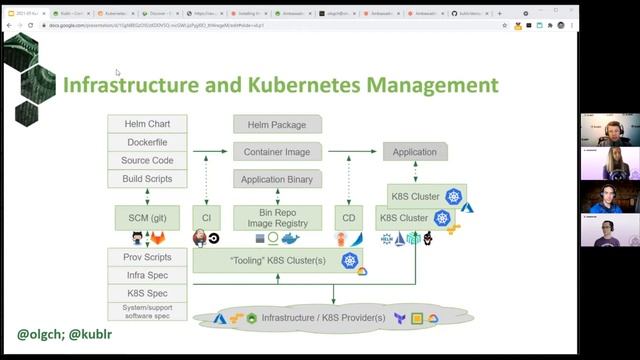
Task: Click the slide title Infrastructure and Kubernetes Management
Action: tap(281, 85)
